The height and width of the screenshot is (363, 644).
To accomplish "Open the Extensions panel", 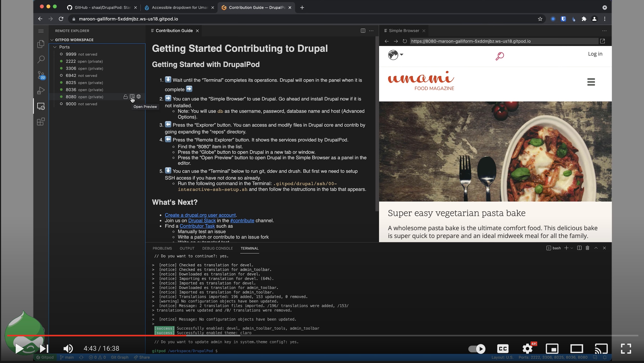I will pos(41,122).
